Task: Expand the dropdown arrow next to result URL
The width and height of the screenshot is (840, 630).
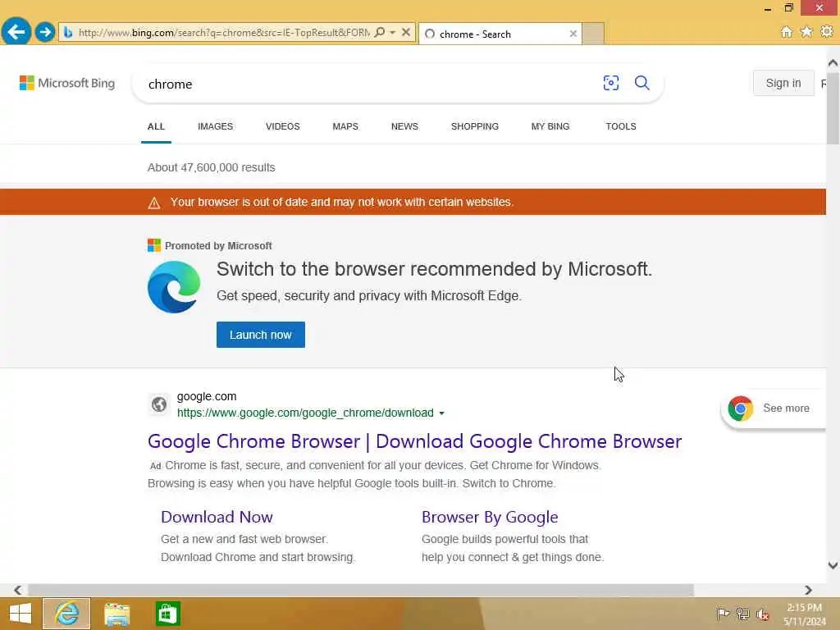Action: [x=442, y=413]
